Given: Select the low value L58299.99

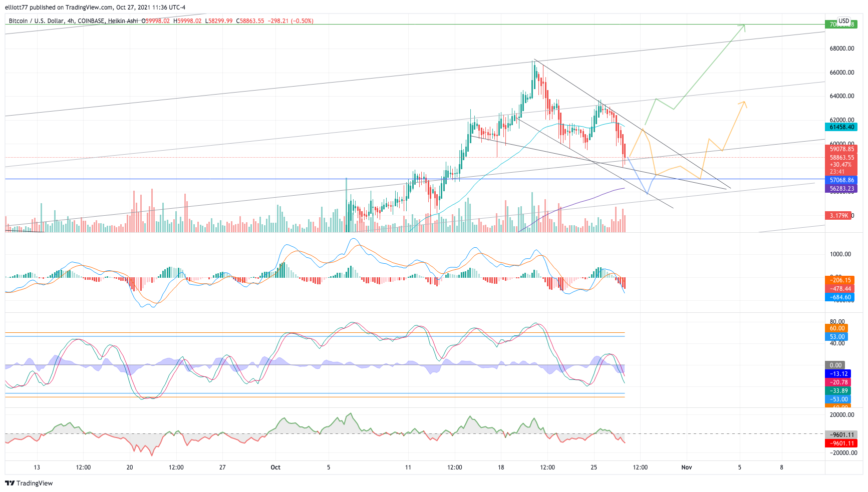Looking at the screenshot, I should point(219,21).
